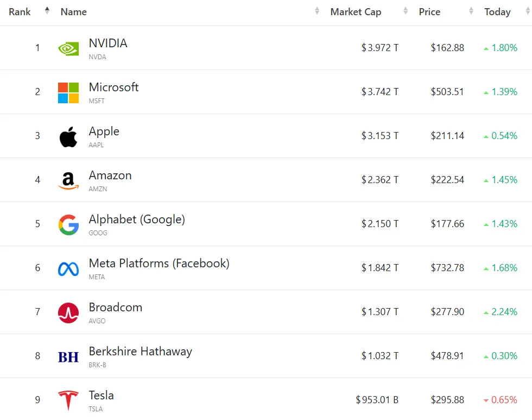The width and height of the screenshot is (532, 420).
Task: Click the Google logo icon
Action: [x=68, y=224]
